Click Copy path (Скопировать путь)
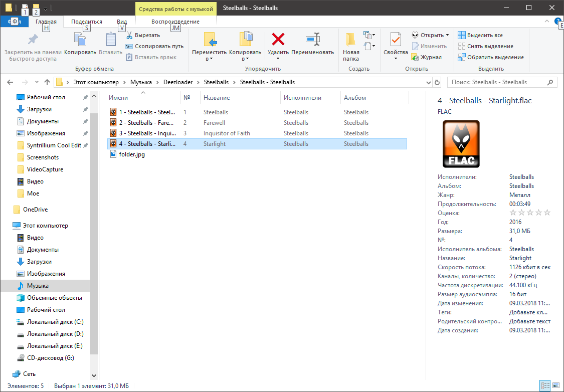Screen dimensions: 564x392 tap(154, 47)
